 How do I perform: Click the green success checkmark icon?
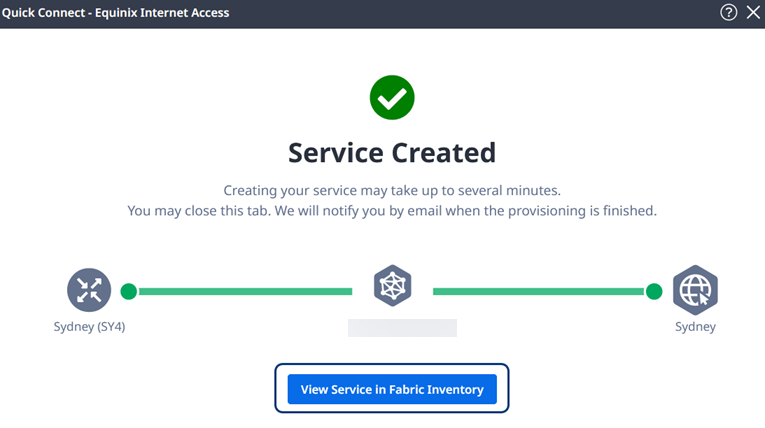392,97
